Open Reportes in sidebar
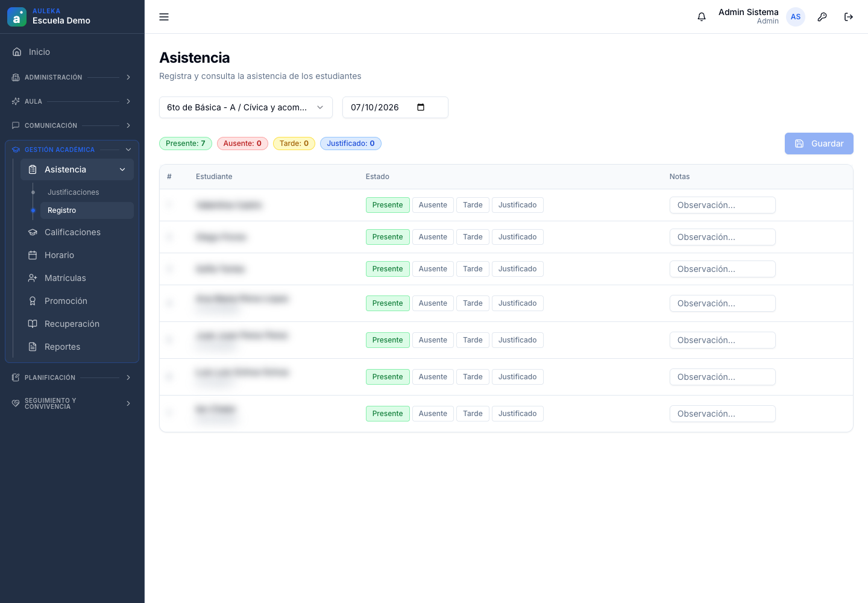This screenshot has height=603, width=868. click(x=77, y=347)
